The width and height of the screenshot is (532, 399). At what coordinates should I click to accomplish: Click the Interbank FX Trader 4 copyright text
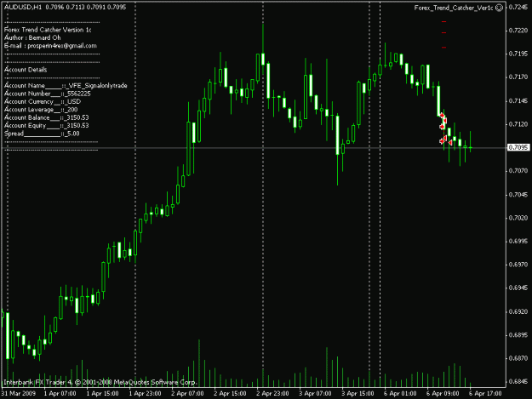[x=100, y=382]
